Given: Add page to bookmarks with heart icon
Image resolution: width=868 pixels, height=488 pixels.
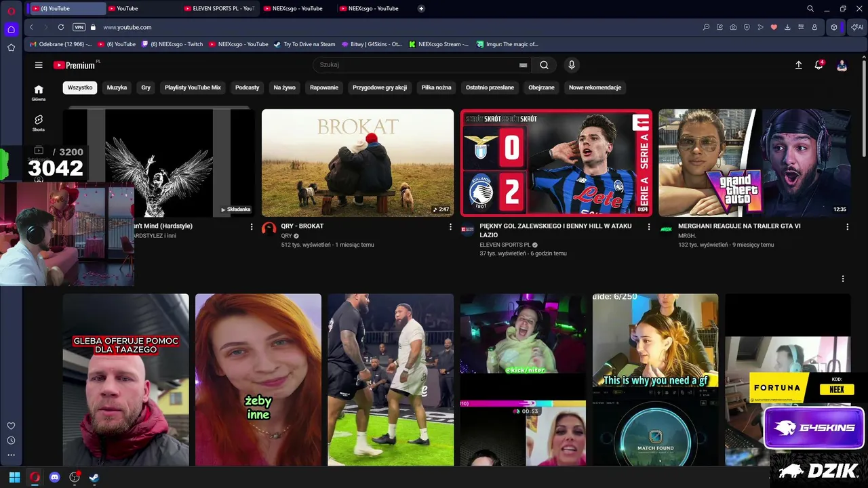Looking at the screenshot, I should coord(774,27).
